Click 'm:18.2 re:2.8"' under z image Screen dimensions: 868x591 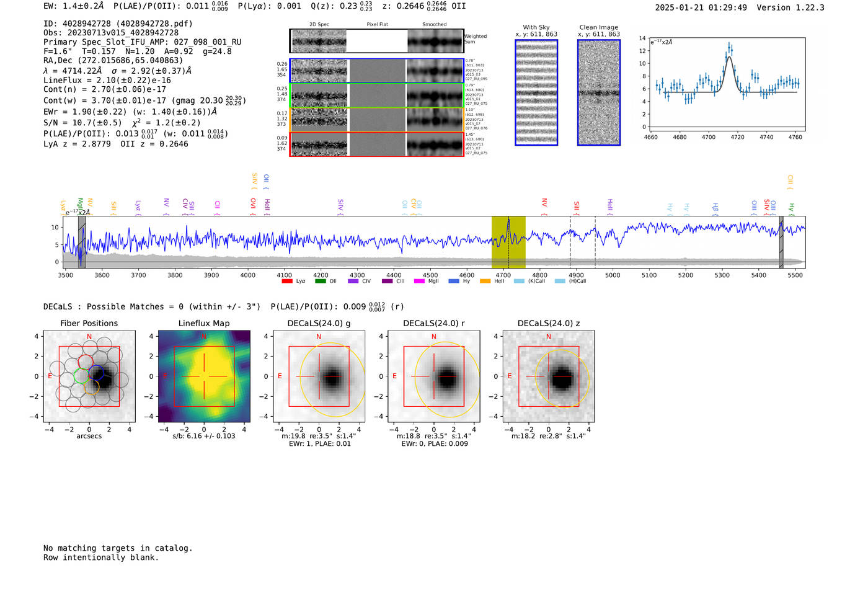click(x=534, y=436)
